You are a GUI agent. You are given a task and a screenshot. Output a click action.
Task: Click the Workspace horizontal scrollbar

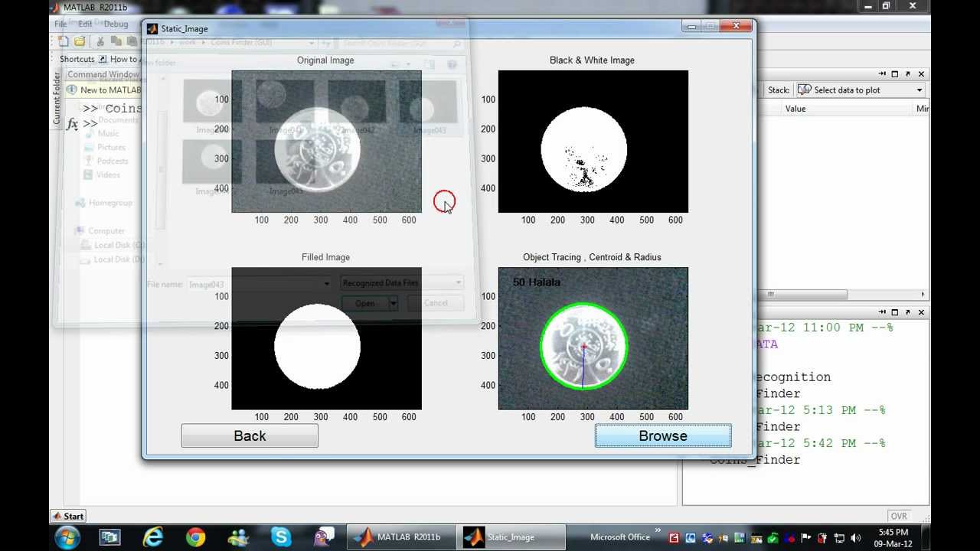(x=802, y=295)
